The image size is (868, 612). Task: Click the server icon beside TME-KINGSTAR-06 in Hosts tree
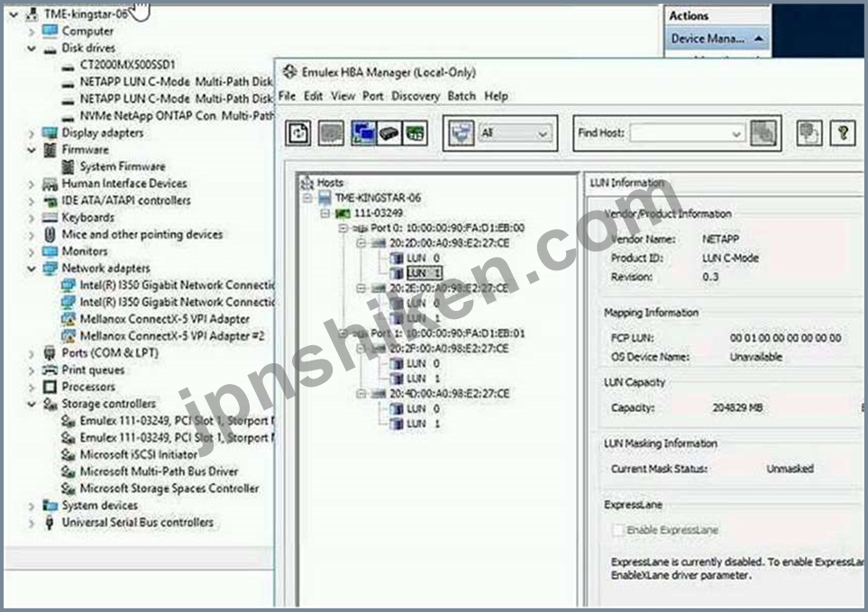pyautogui.click(x=325, y=197)
